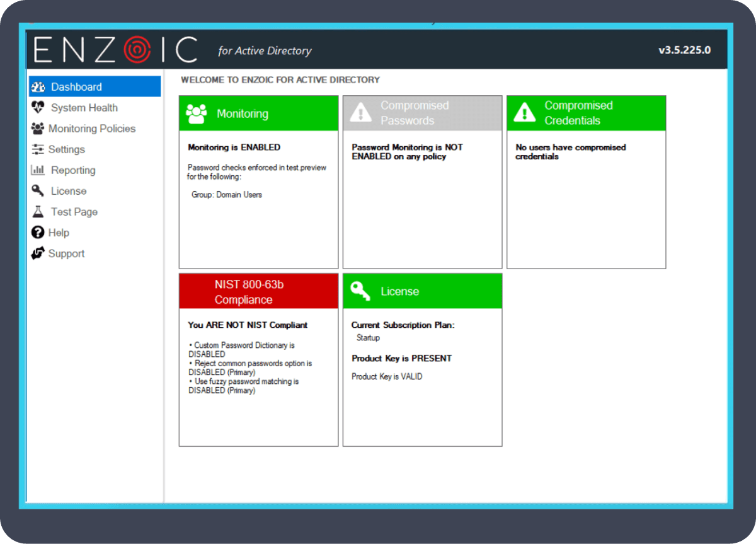
Task: Click 'Product Key is PRESENT' text
Action: 401,358
